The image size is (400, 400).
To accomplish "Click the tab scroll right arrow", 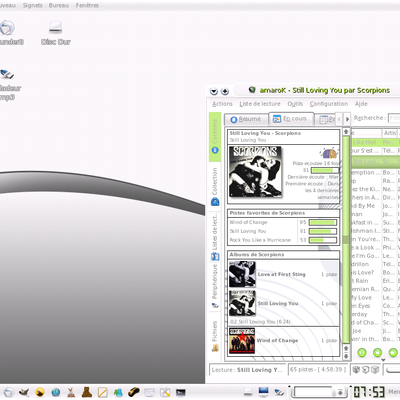I will point(347,119).
